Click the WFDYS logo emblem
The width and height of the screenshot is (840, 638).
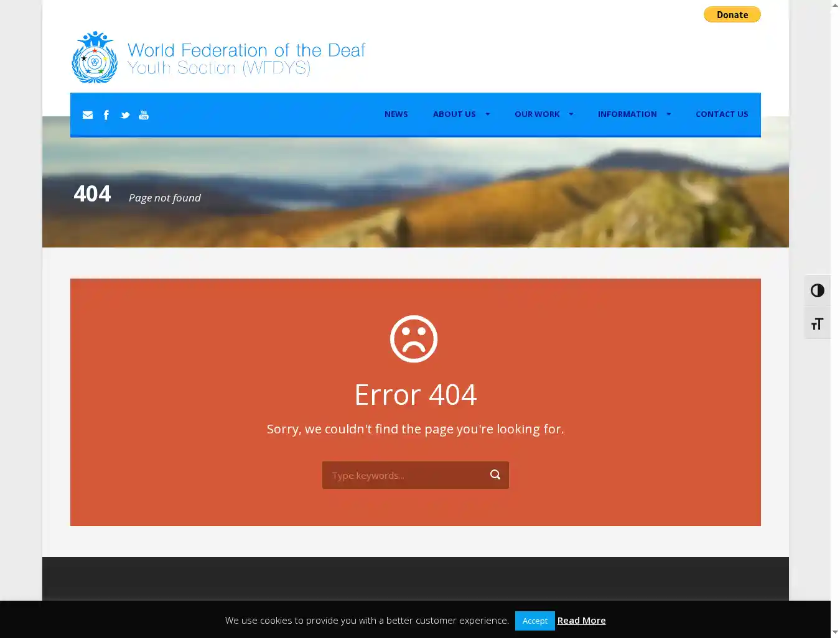pyautogui.click(x=95, y=58)
